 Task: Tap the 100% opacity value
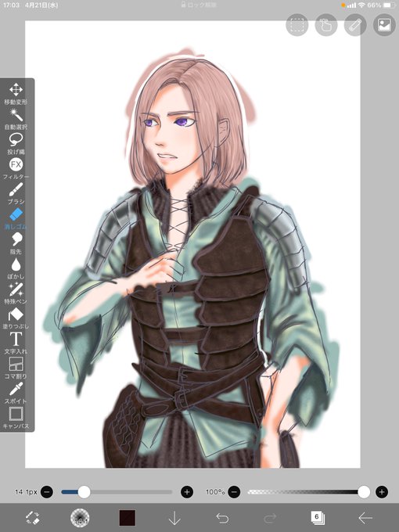point(215,491)
